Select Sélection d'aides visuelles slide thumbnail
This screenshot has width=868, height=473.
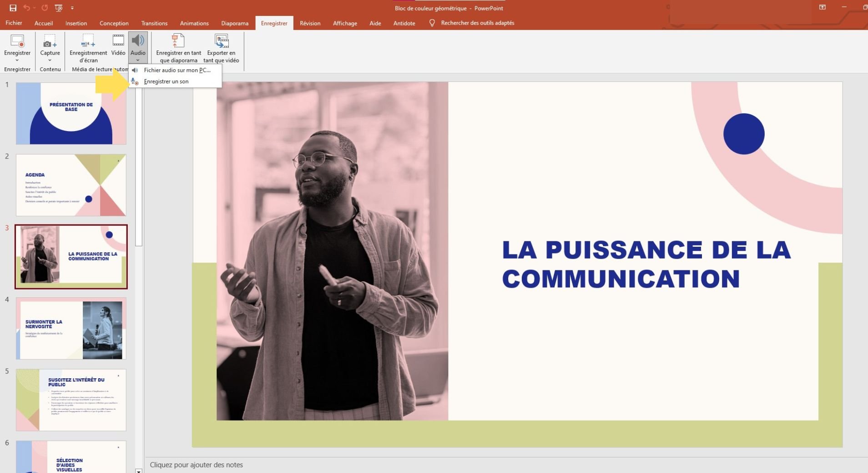click(71, 457)
